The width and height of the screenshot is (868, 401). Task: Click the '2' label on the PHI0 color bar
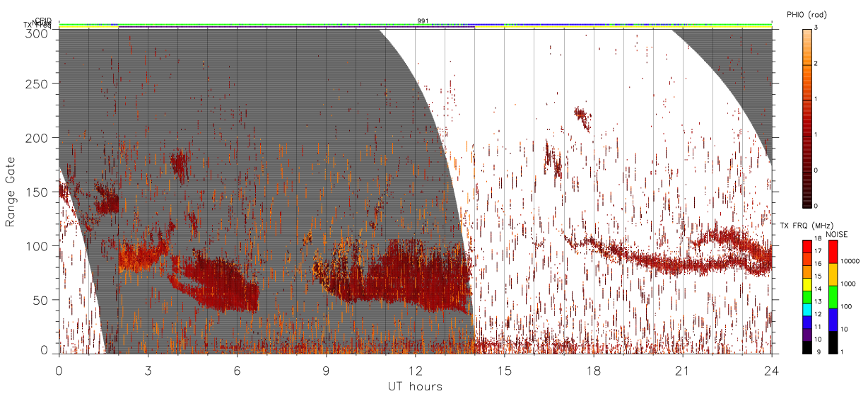point(816,64)
